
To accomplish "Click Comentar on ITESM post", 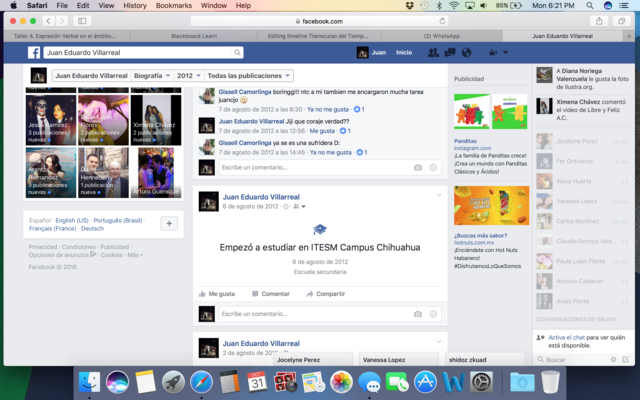I will (x=271, y=294).
